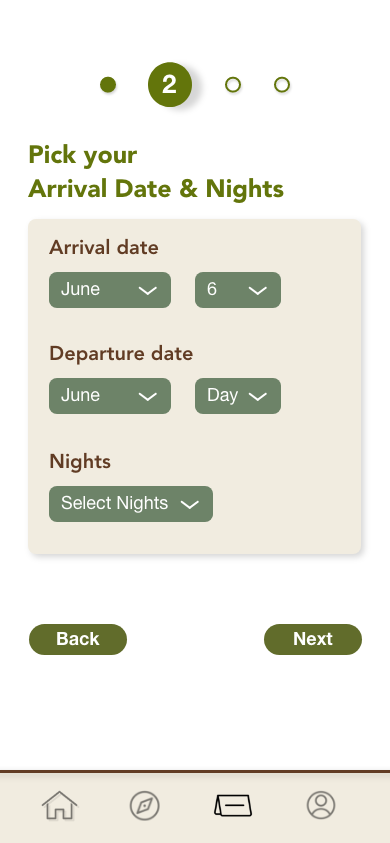
Task: Click the Back button
Action: point(78,639)
